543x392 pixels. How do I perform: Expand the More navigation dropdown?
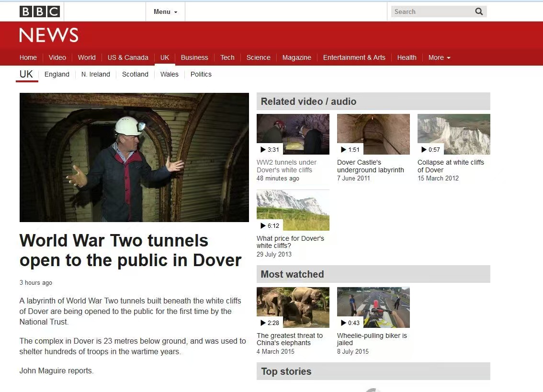pyautogui.click(x=439, y=57)
